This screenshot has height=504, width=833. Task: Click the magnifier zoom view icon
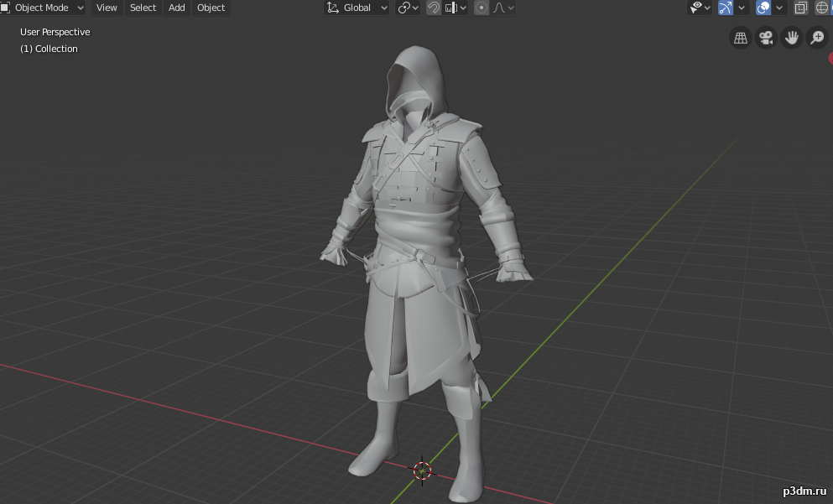(816, 38)
